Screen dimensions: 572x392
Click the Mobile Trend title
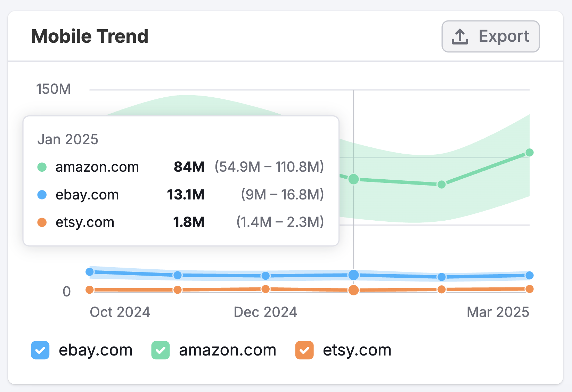[90, 36]
